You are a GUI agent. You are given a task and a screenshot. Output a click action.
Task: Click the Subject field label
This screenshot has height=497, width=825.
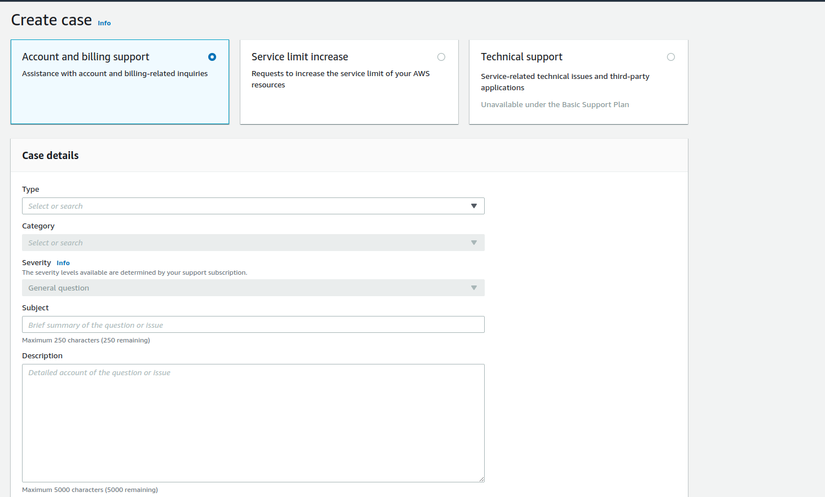(x=35, y=308)
